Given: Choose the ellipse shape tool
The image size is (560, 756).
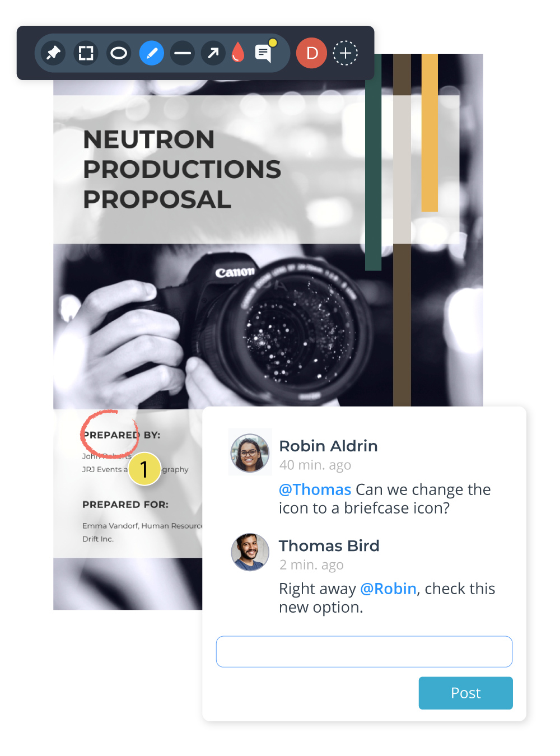Looking at the screenshot, I should (x=119, y=53).
